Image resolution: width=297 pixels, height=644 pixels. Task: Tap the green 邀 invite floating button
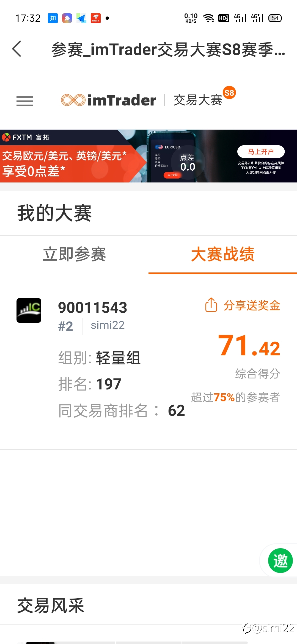click(280, 561)
